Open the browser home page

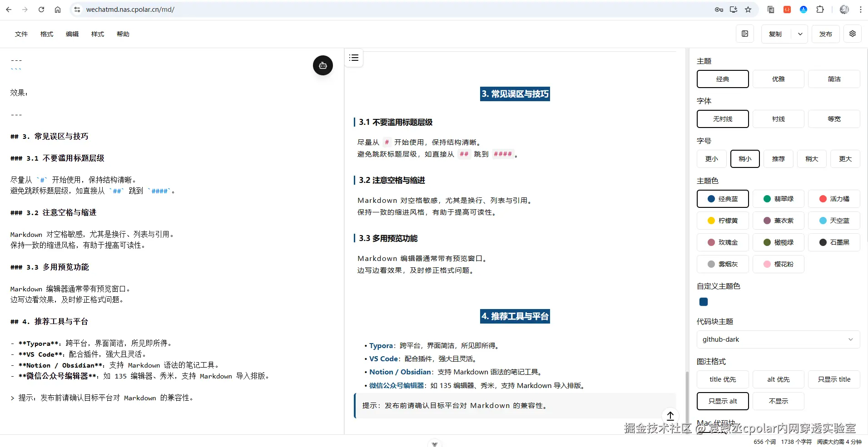pyautogui.click(x=58, y=10)
